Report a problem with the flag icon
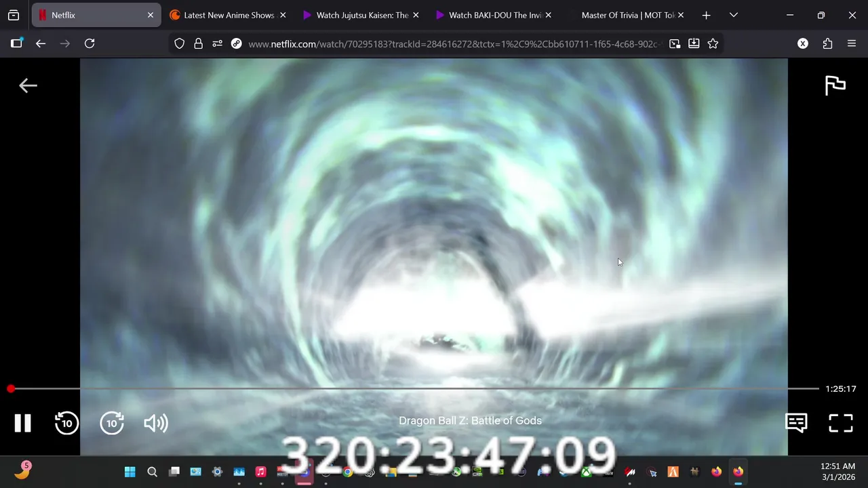The width and height of the screenshot is (868, 488). click(835, 85)
